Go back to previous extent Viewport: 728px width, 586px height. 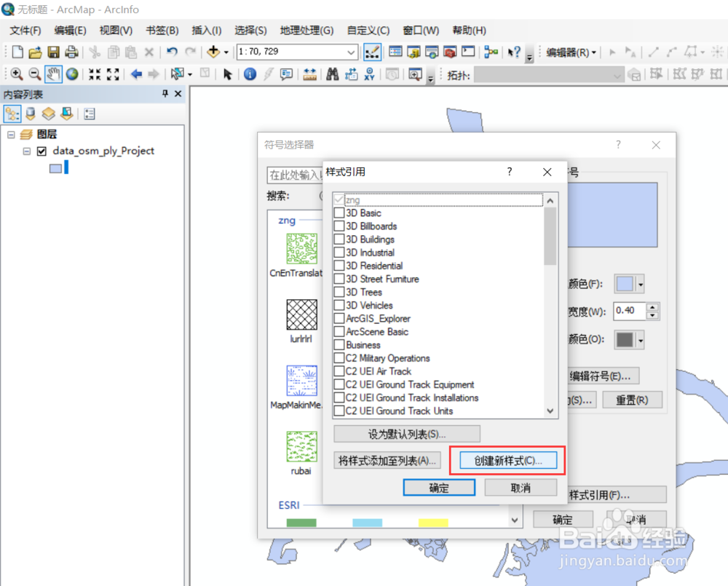point(136,74)
